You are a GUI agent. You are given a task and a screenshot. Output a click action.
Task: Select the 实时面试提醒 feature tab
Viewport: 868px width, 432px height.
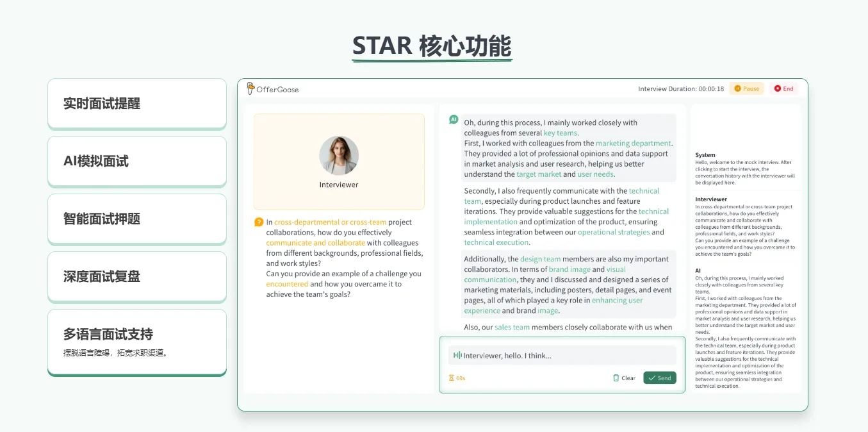click(137, 103)
